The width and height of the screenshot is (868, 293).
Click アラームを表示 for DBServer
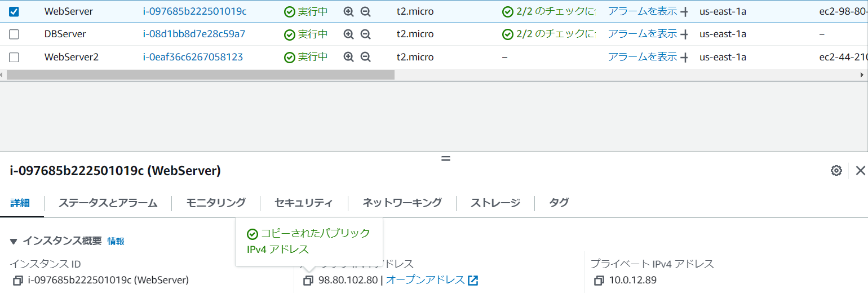[x=642, y=34]
